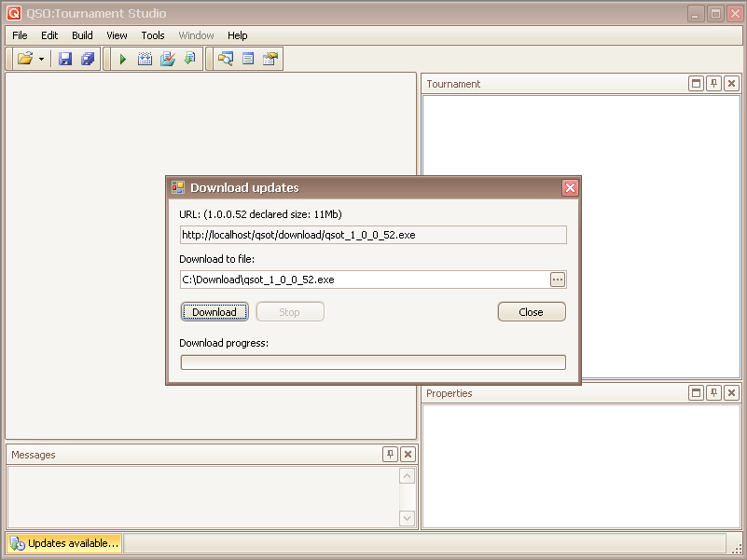Click the Save All toolbar icon
This screenshot has height=560, width=747.
[x=88, y=59]
